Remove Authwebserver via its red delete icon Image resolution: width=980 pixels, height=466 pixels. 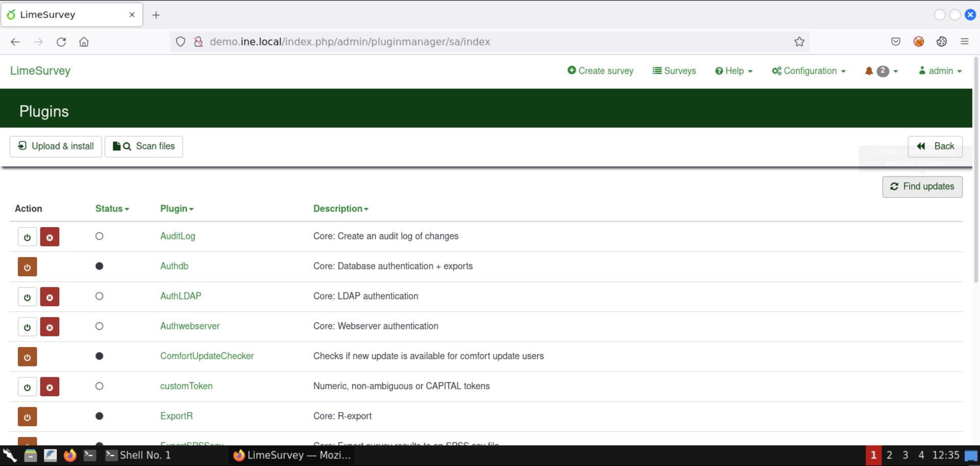tap(50, 327)
